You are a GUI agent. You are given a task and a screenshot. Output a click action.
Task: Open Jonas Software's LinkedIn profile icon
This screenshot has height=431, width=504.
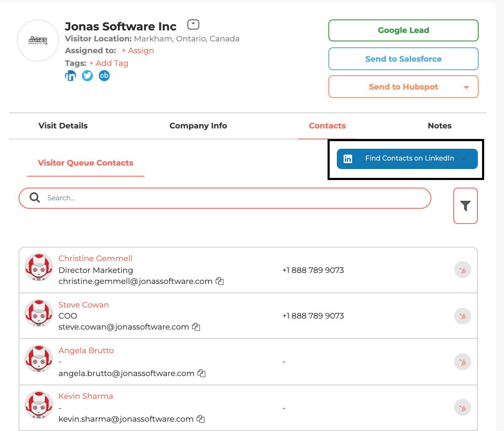tap(70, 75)
